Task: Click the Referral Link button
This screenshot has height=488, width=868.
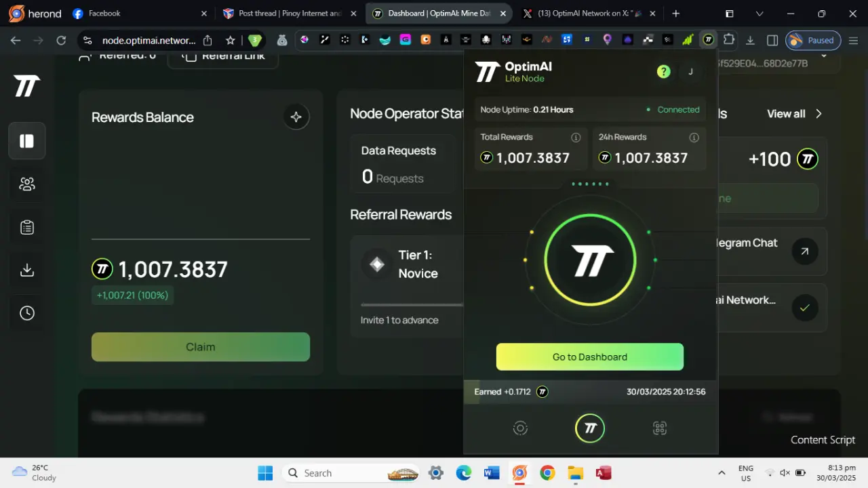Action: click(x=223, y=57)
